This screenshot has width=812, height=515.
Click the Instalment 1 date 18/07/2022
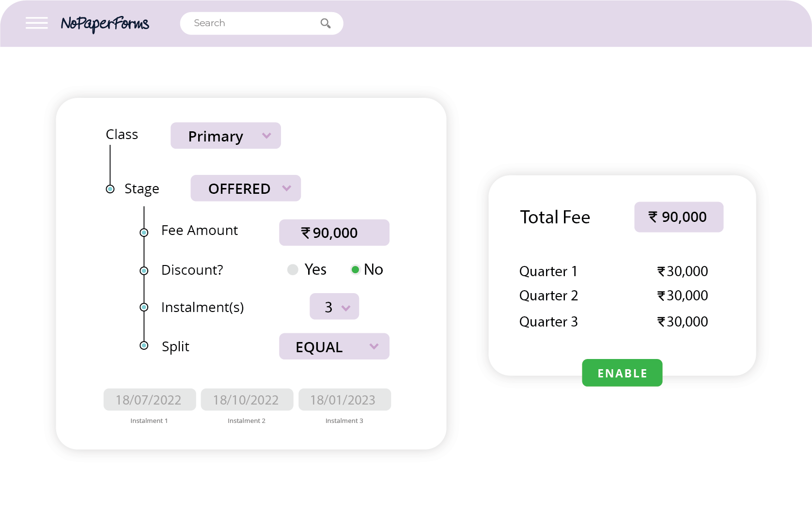coord(149,400)
